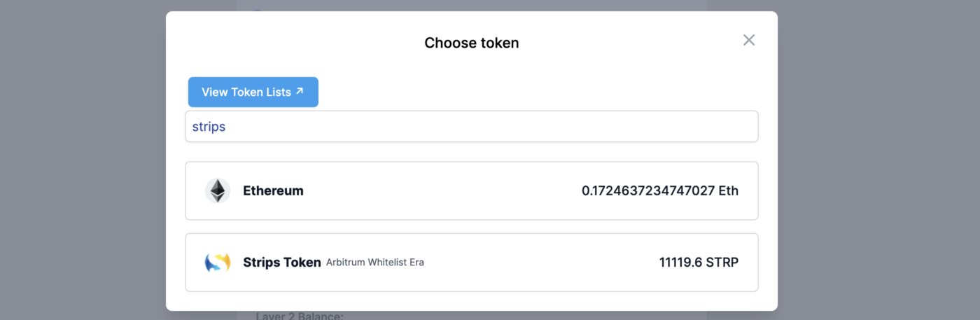The height and width of the screenshot is (320, 980).
Task: Click the Arbitrum Whitelist Era label
Action: pos(375,263)
